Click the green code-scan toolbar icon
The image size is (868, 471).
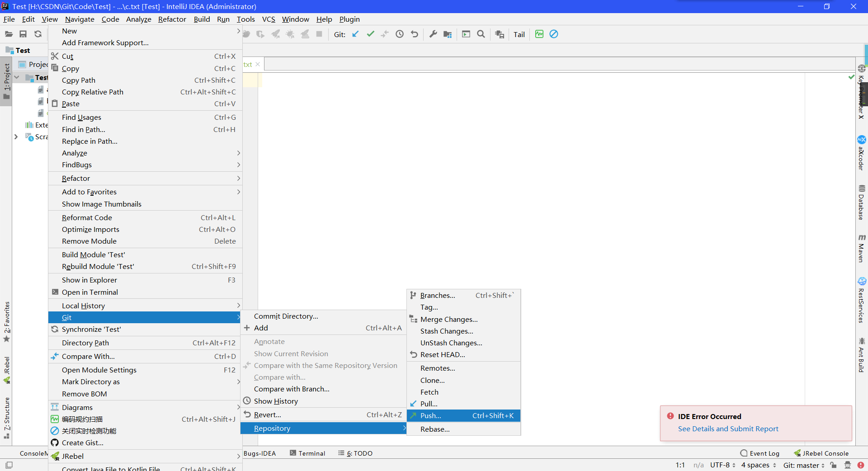click(539, 34)
